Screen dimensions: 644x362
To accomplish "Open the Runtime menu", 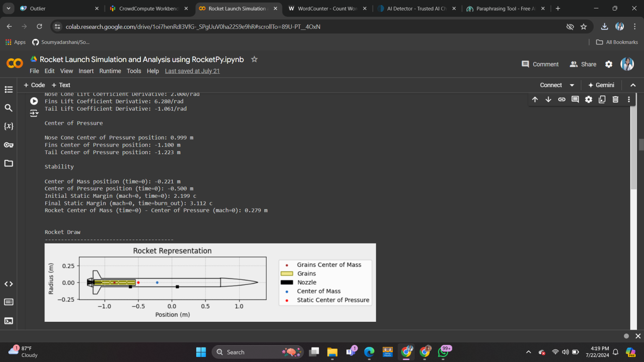I will pyautogui.click(x=110, y=71).
